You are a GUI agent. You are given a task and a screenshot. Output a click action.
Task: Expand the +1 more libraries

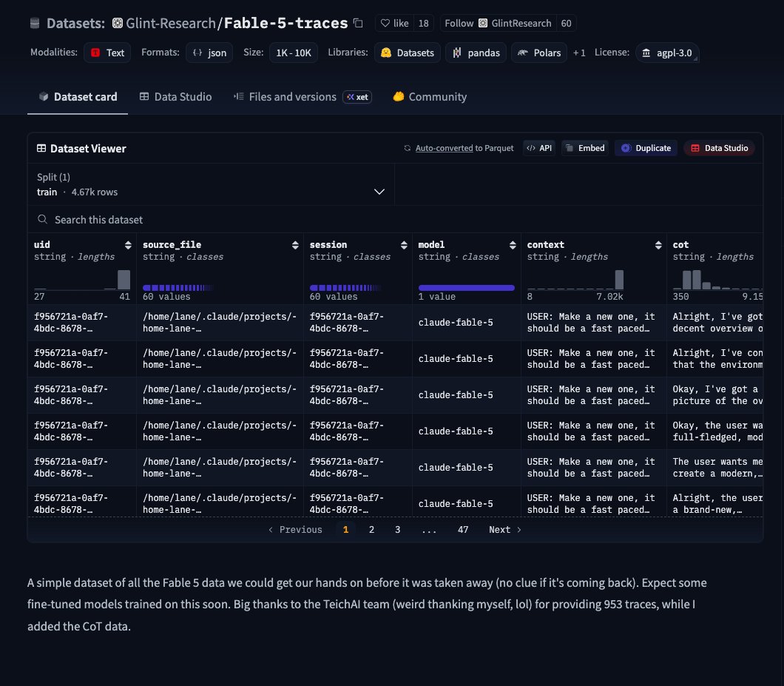(579, 53)
